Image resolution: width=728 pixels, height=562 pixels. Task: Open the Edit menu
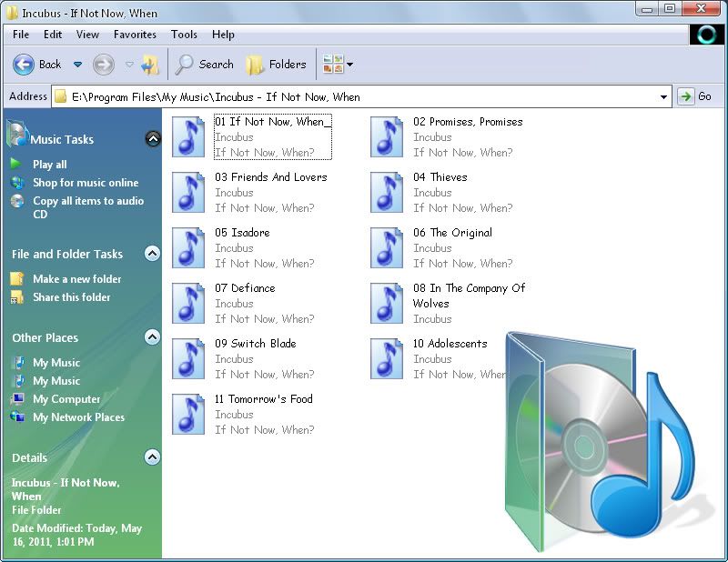[x=53, y=35]
